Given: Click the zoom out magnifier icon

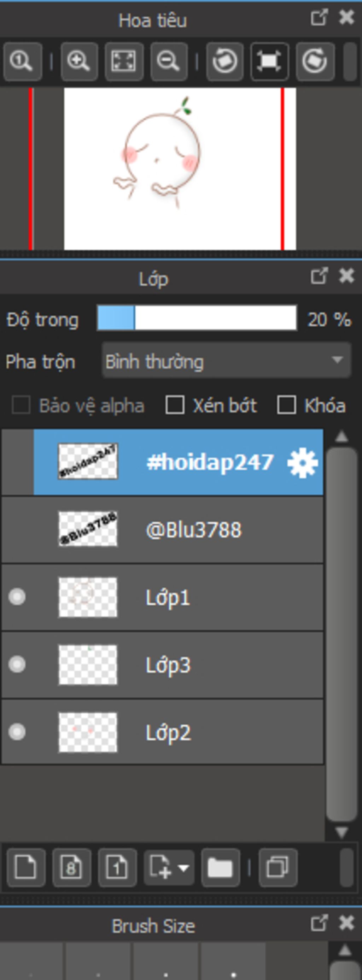Looking at the screenshot, I should [x=169, y=61].
